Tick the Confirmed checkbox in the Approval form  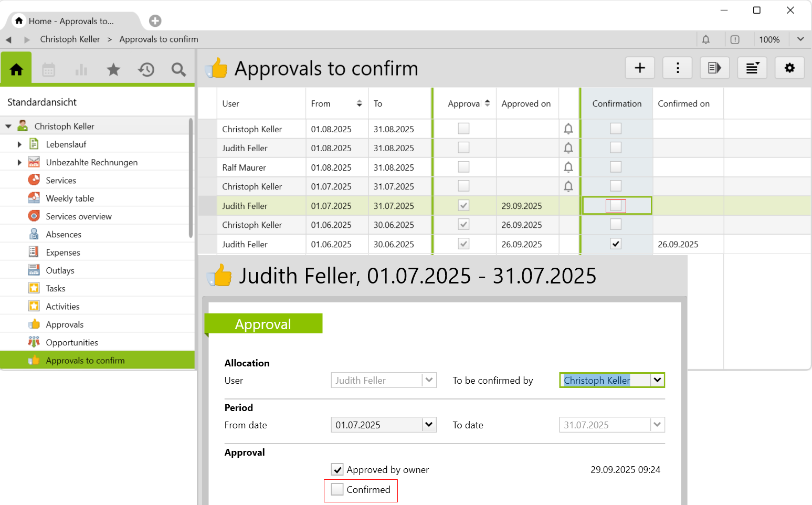(x=338, y=490)
